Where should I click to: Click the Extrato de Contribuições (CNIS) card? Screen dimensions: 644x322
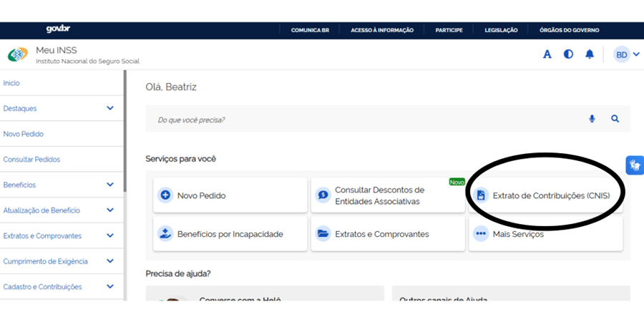tap(545, 195)
